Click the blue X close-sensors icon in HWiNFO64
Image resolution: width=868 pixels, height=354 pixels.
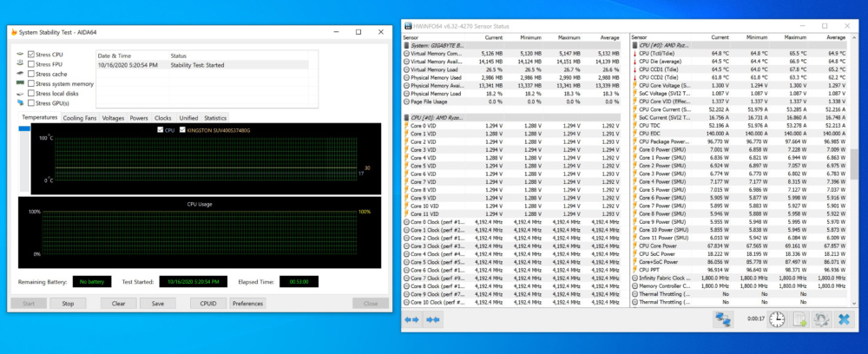pos(844,319)
